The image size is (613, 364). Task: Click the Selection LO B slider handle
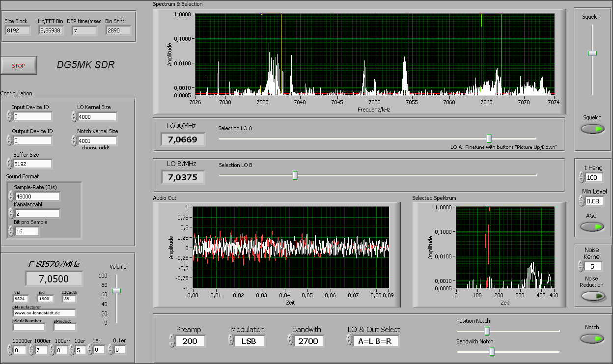[x=295, y=175]
